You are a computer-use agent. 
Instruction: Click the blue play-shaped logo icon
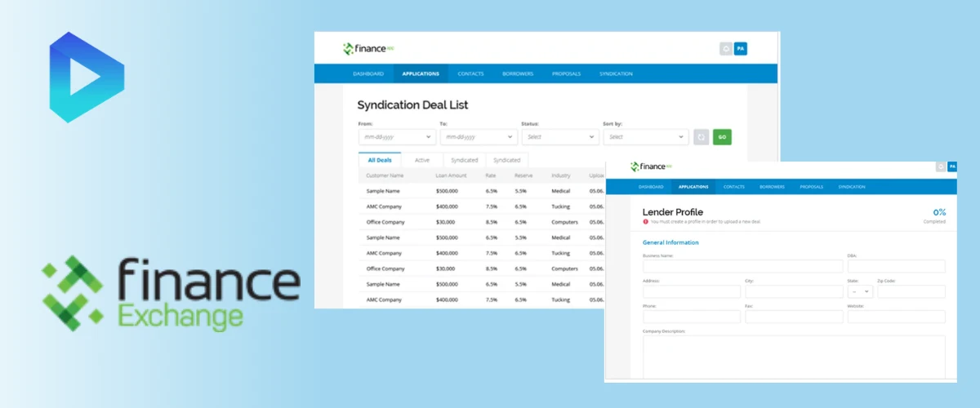click(x=87, y=77)
